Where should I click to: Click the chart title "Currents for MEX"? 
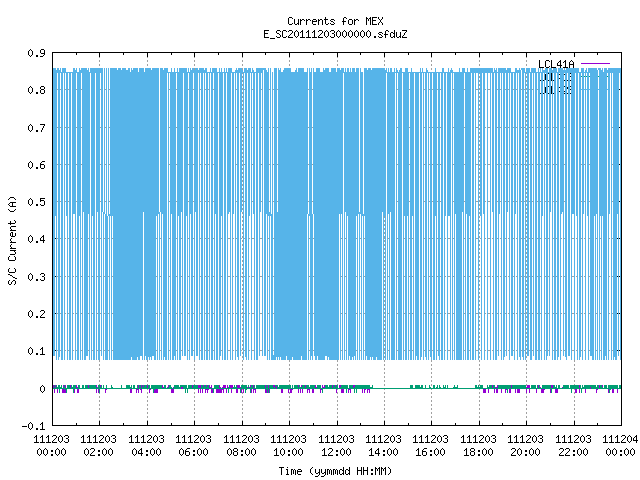(335, 21)
